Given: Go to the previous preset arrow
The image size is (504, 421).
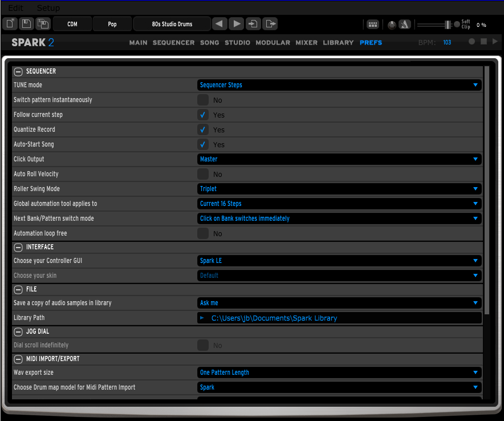Looking at the screenshot, I should [x=220, y=24].
